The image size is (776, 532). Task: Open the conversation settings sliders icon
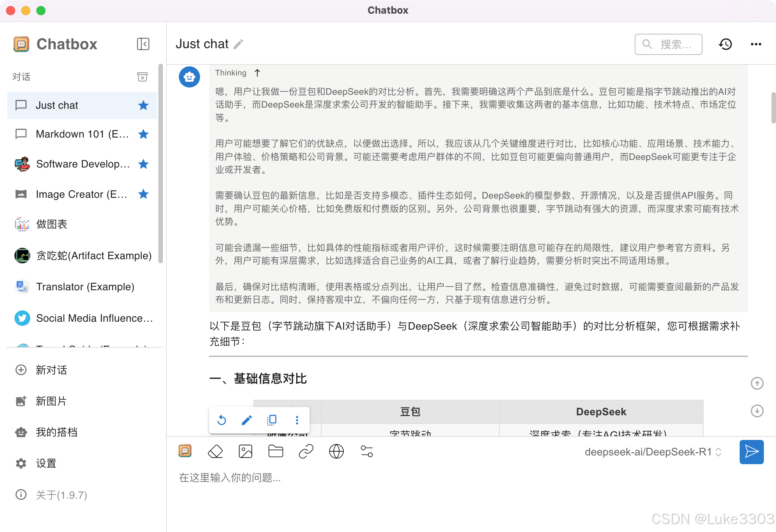click(367, 451)
